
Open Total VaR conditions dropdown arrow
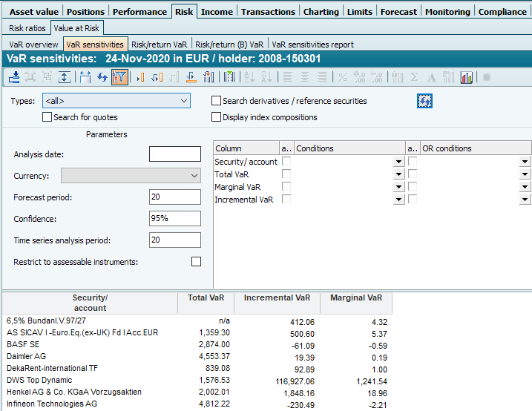[398, 174]
